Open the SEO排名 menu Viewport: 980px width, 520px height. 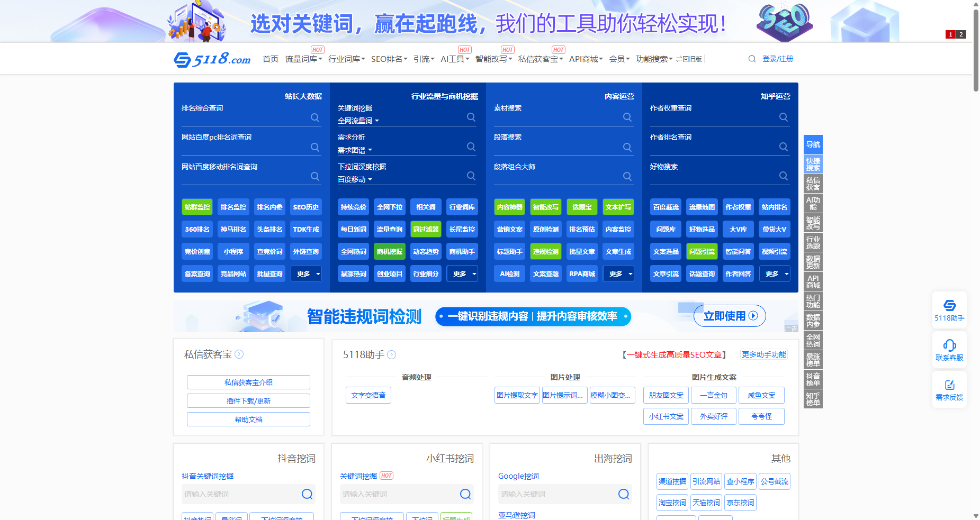click(389, 59)
